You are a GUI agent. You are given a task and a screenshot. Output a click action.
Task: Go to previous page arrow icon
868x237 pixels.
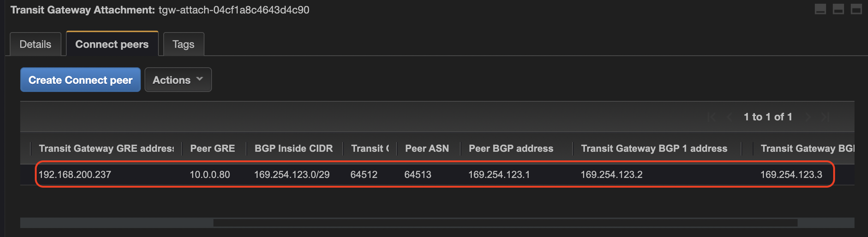tap(729, 117)
